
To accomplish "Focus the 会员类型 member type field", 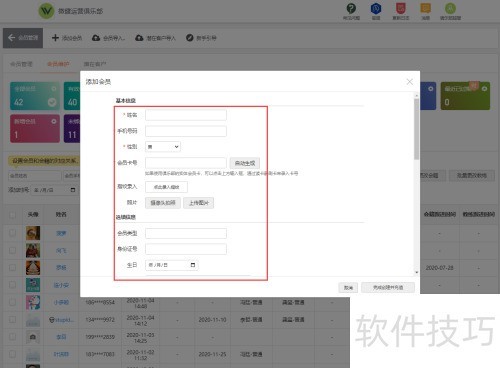I will 186,233.
